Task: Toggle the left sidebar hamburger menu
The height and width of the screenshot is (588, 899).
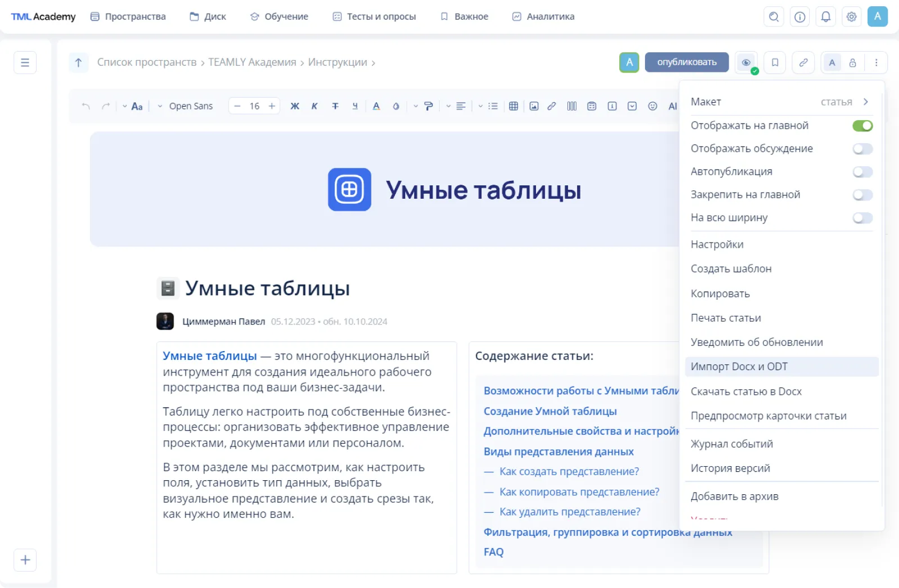Action: (x=25, y=62)
